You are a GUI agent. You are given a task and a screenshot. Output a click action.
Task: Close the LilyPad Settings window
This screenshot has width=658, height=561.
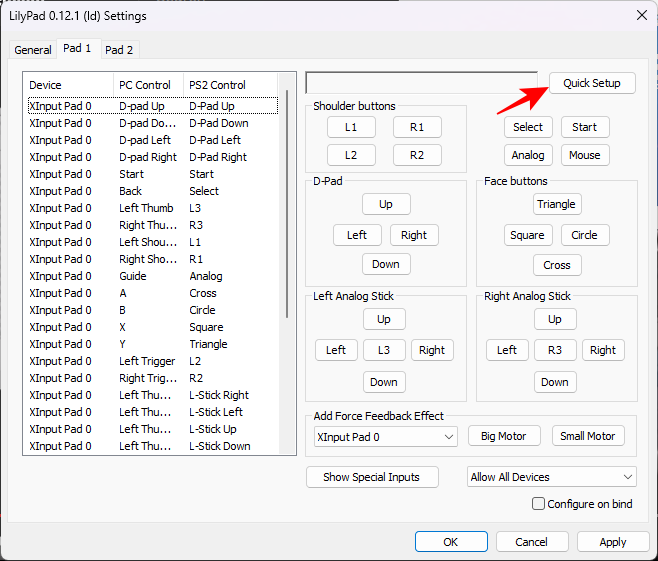coord(642,16)
